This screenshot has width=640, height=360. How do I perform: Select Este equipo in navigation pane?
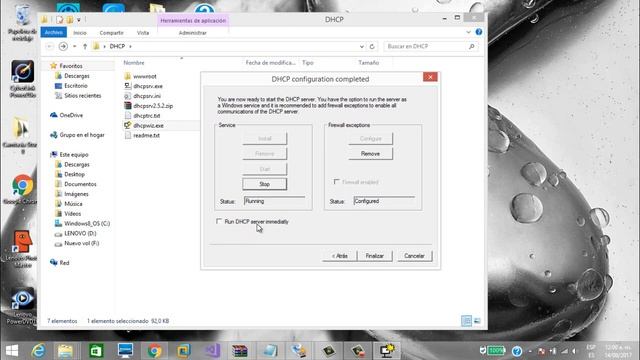[74, 155]
